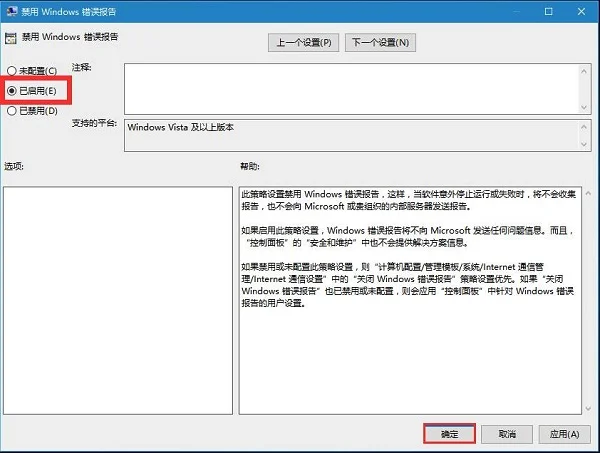Click the 取消 button
Screen dimensions: 600x453
click(x=507, y=434)
